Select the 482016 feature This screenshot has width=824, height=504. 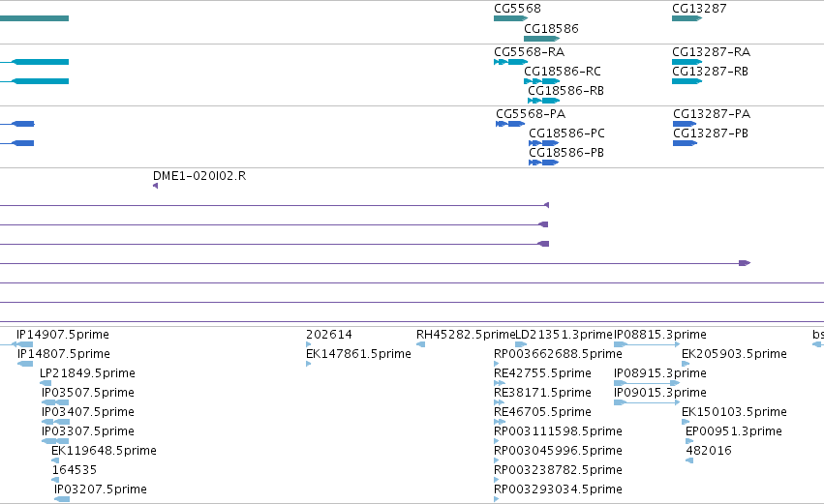[x=689, y=460]
